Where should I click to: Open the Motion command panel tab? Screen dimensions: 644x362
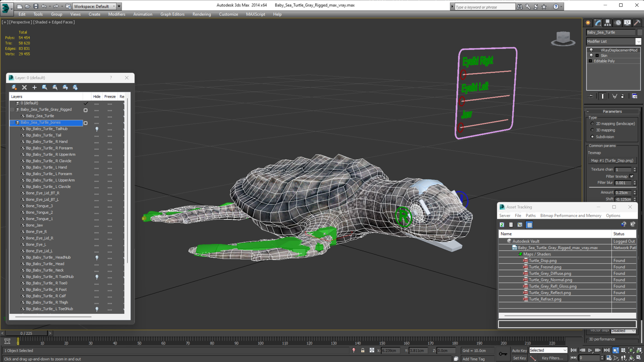coord(618,23)
